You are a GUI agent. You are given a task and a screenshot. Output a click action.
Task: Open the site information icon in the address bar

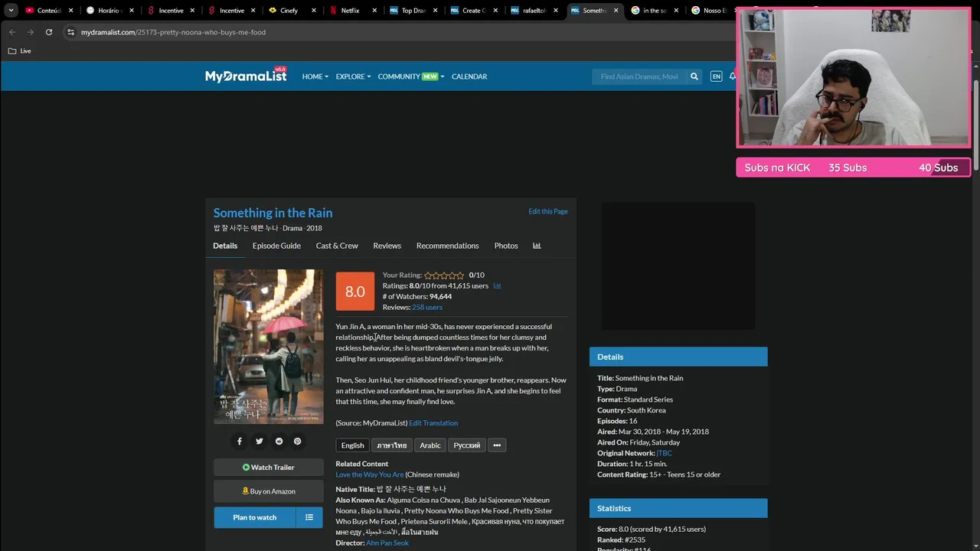click(x=70, y=32)
